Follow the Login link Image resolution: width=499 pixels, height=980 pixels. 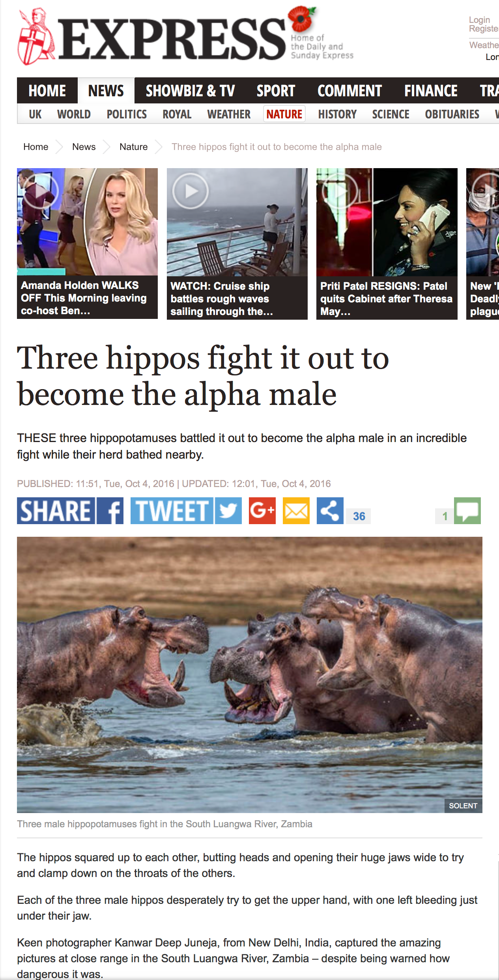pyautogui.click(x=479, y=20)
